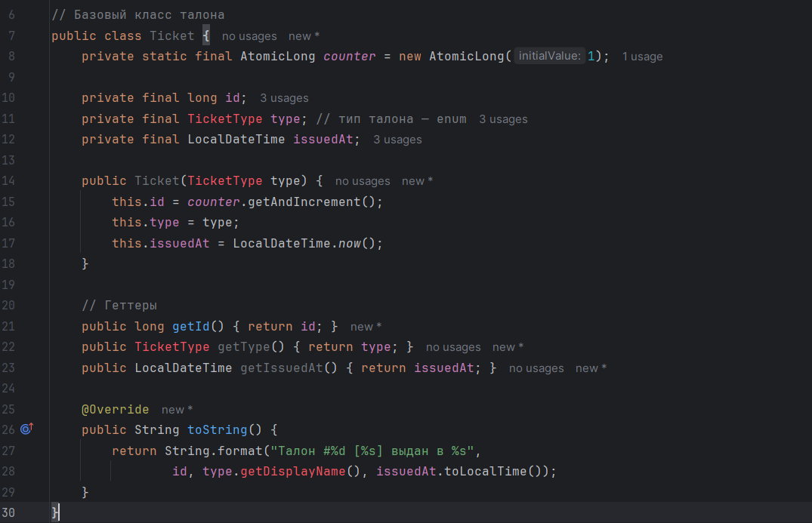Click 'AtomicLong' type on line 8 declaration
The image size is (812, 523).
(x=277, y=57)
